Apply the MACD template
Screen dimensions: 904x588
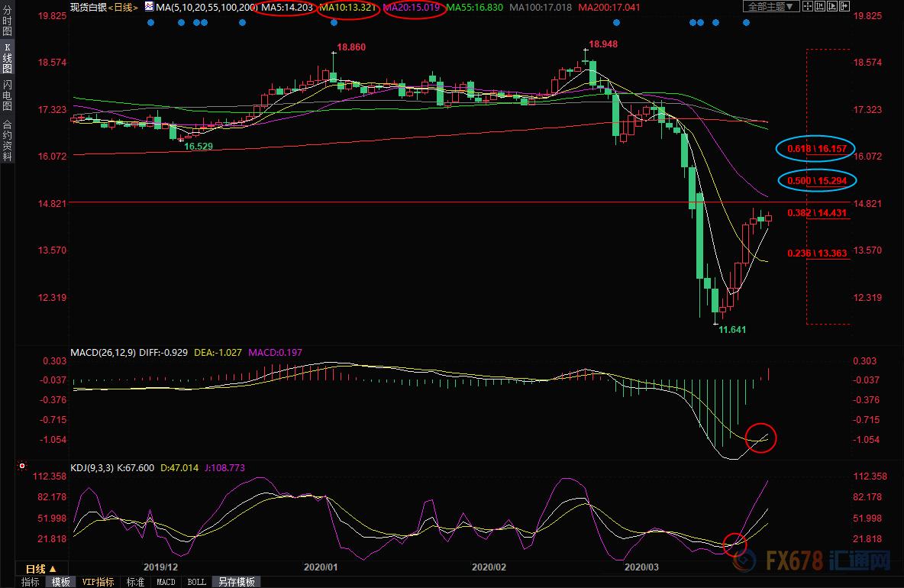[166, 582]
